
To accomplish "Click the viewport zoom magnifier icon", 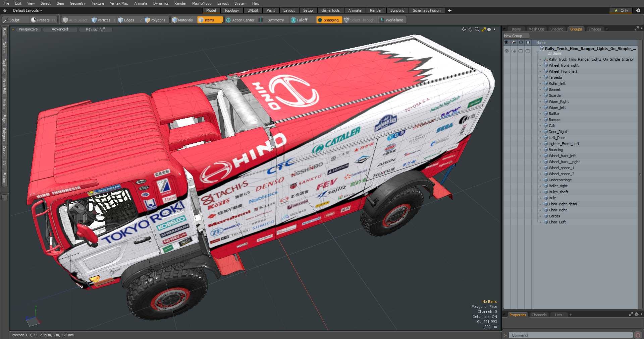I will coord(477,29).
